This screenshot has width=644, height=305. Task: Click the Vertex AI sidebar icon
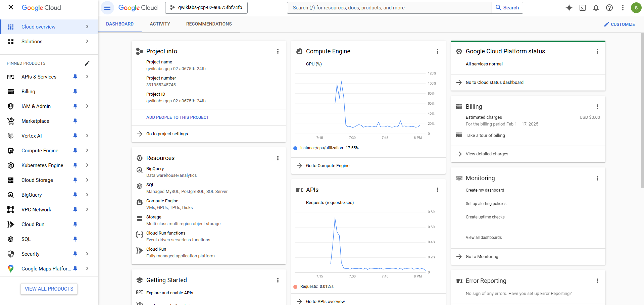[x=11, y=136]
